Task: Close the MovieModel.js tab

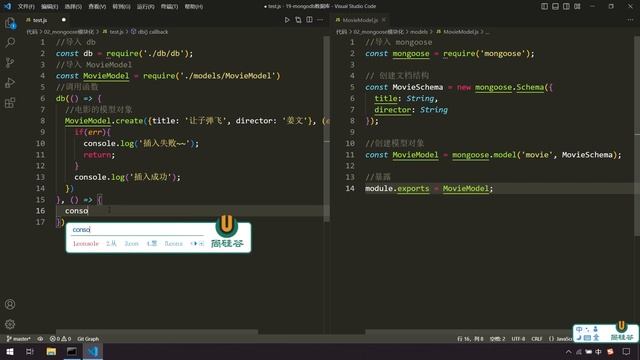Action: tap(384, 20)
